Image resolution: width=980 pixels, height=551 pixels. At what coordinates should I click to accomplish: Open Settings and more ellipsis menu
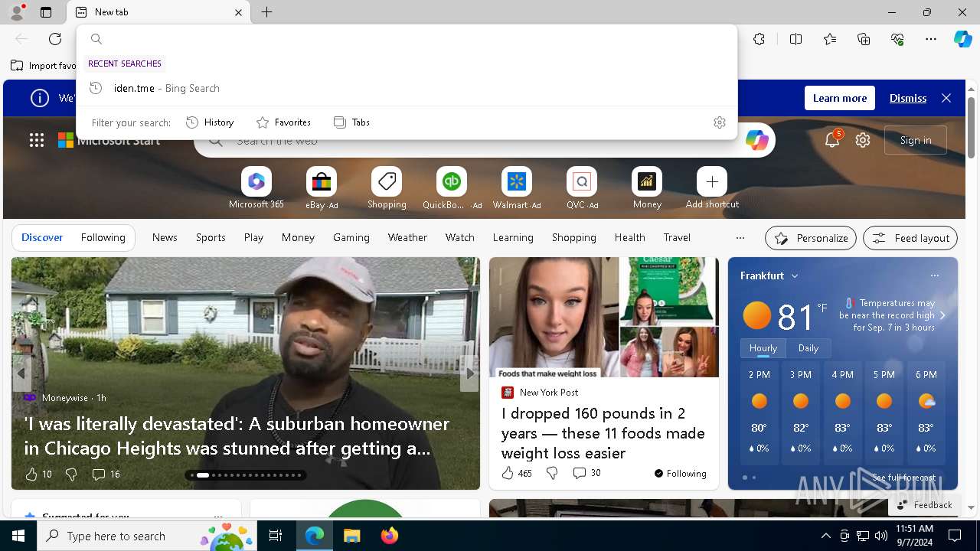pyautogui.click(x=931, y=39)
